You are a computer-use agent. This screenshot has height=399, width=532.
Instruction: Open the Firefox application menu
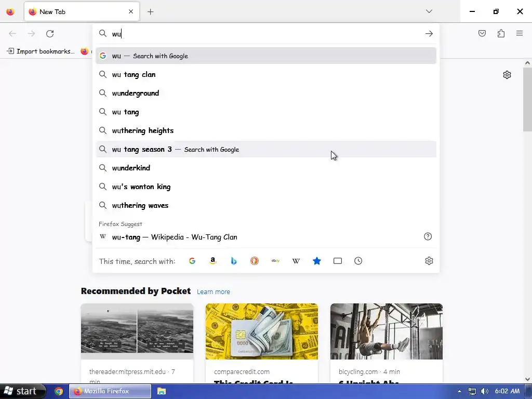point(520,33)
